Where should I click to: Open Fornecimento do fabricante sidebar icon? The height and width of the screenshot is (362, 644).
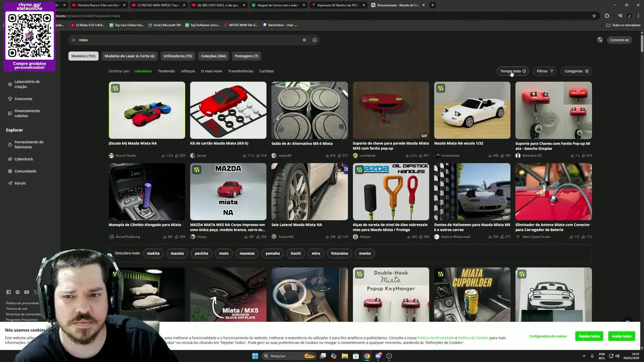point(10,144)
